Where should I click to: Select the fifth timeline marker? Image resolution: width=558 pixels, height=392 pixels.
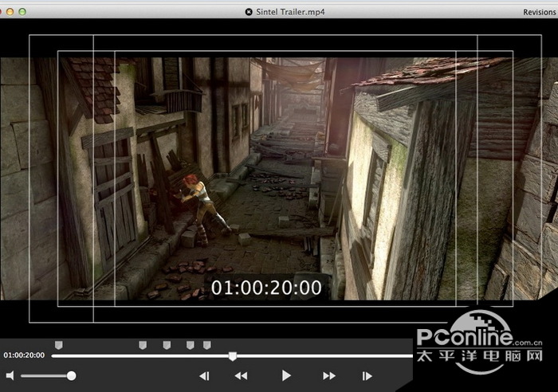[x=207, y=345]
